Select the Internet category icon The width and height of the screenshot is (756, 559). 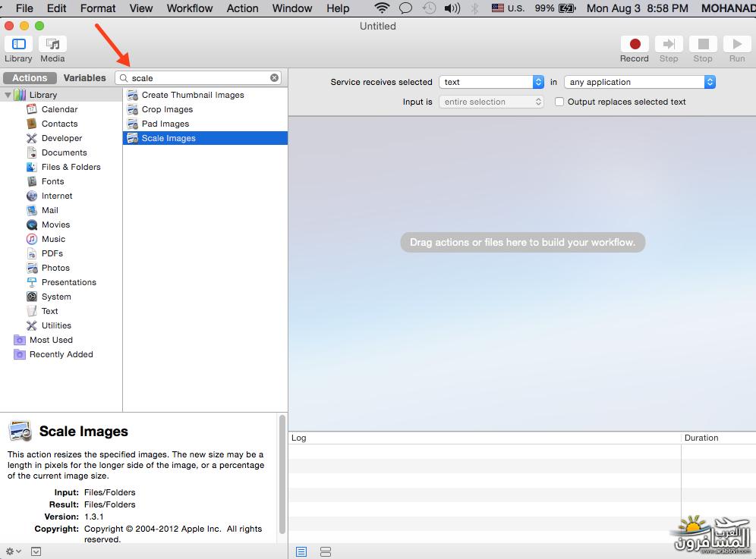coord(32,196)
